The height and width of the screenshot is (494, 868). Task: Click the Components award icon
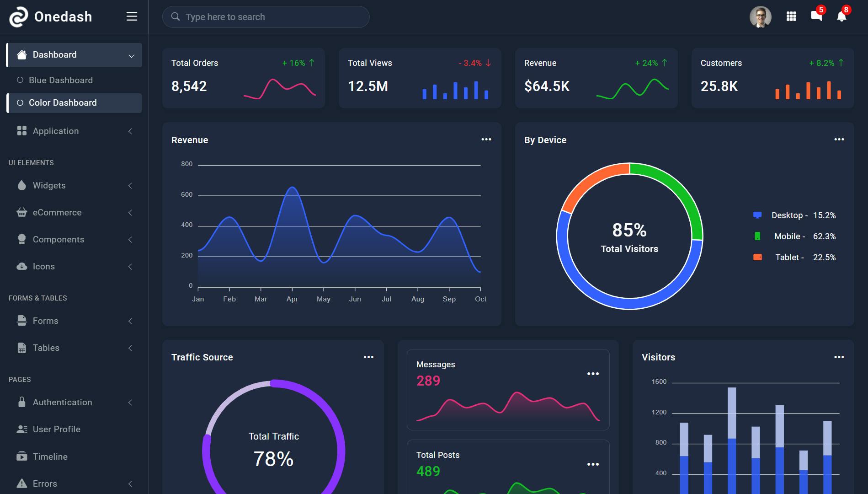tap(21, 239)
